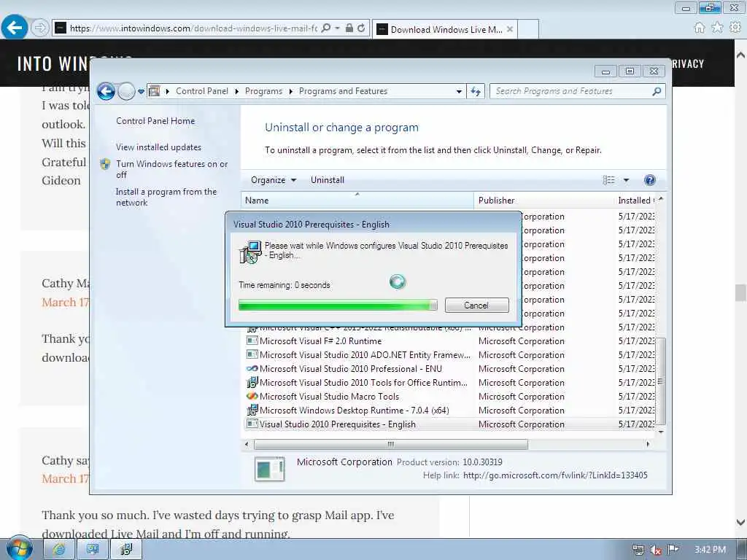Click the search magnifier in Programs and Features

point(657,91)
